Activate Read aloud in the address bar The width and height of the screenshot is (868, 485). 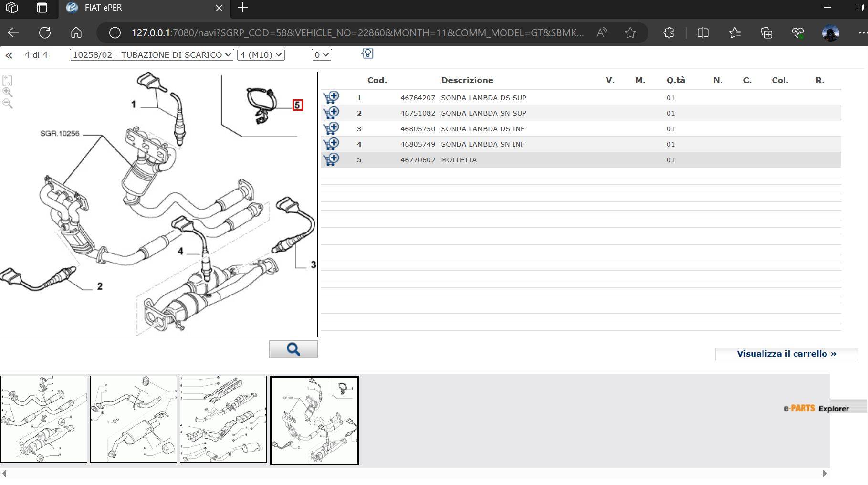[x=602, y=32]
